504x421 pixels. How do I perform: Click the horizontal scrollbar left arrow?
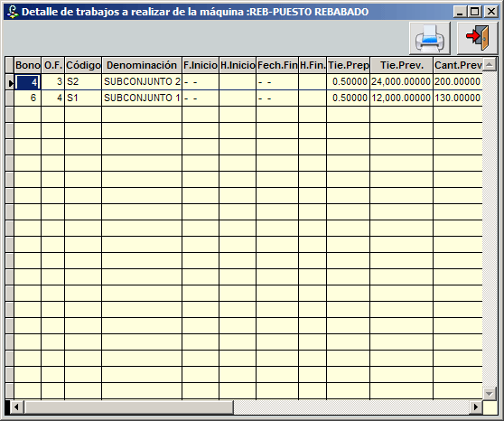pyautogui.click(x=16, y=407)
